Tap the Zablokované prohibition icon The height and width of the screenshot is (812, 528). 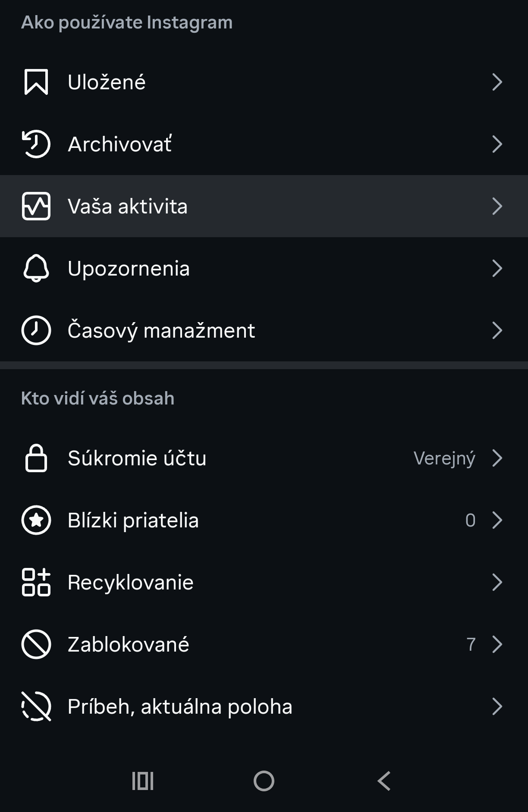point(36,644)
